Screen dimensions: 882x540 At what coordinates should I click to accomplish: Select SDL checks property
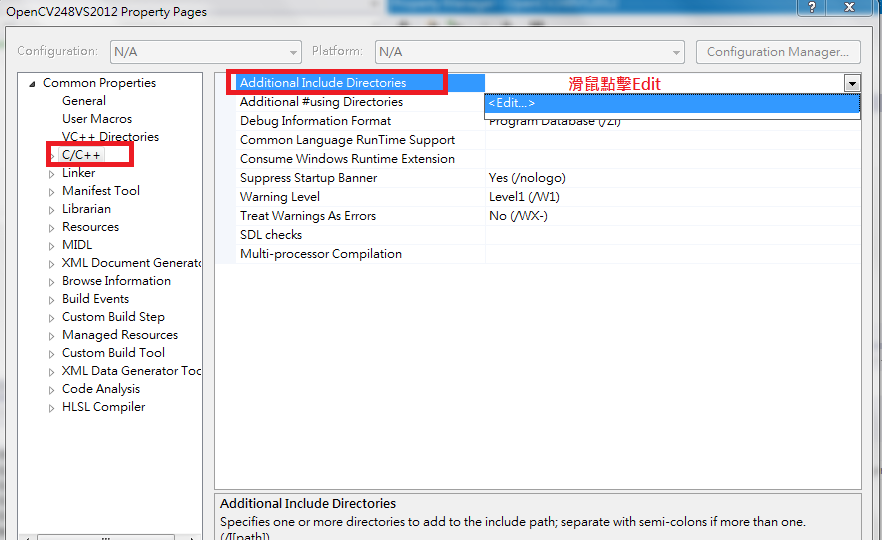(271, 235)
